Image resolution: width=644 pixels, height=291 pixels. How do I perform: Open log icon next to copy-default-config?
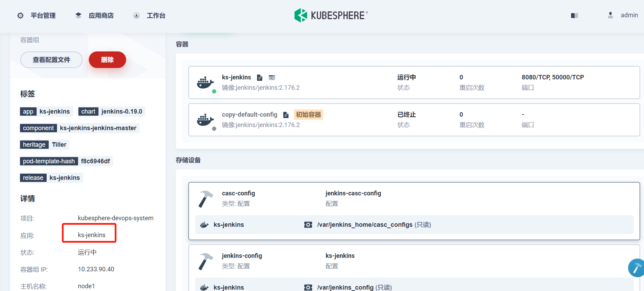[286, 115]
